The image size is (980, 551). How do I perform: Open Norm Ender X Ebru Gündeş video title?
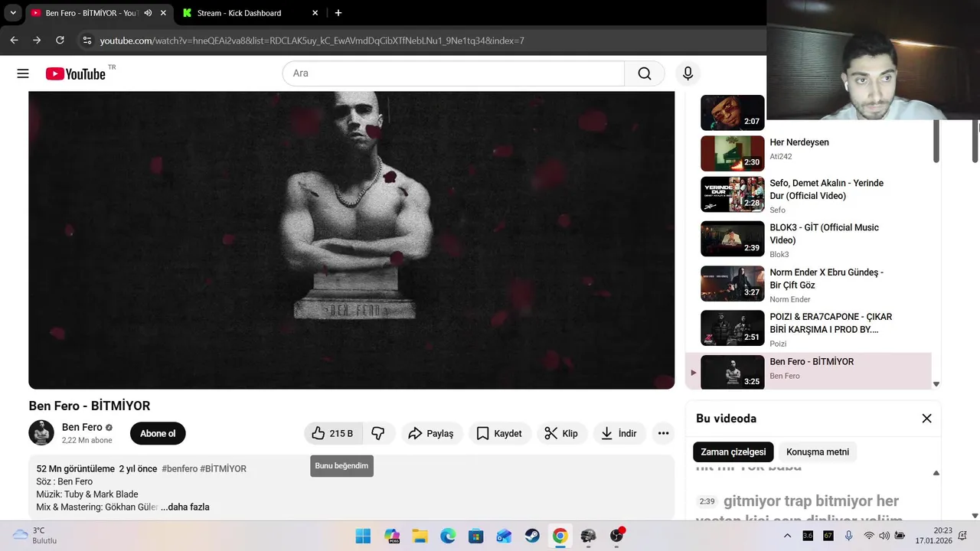(827, 279)
